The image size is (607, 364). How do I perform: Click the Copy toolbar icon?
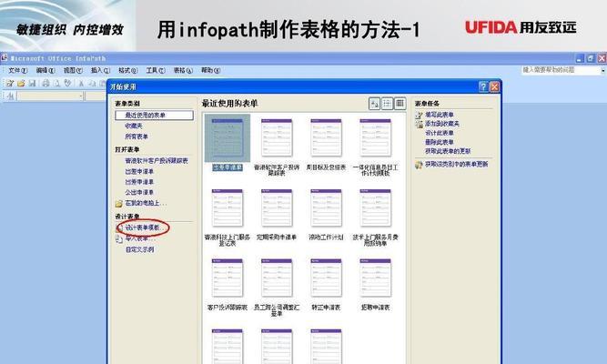pyautogui.click(x=92, y=83)
